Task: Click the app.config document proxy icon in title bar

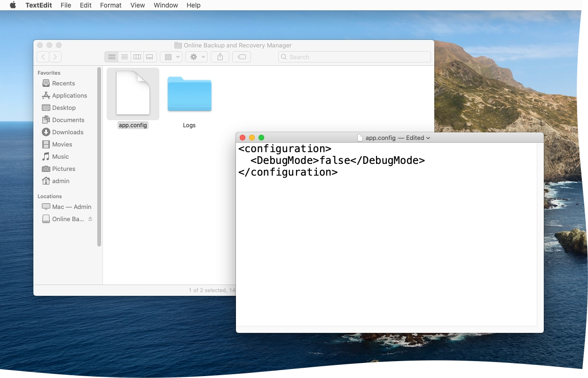Action: tap(360, 138)
